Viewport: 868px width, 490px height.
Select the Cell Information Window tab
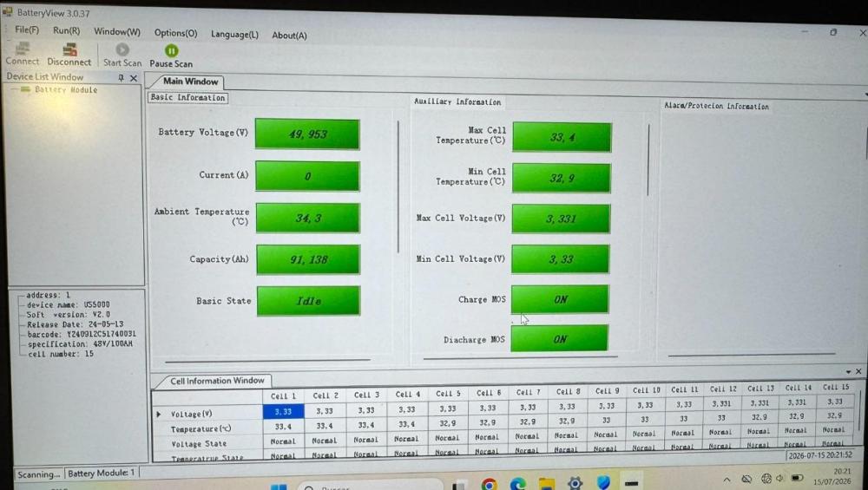[x=217, y=381]
